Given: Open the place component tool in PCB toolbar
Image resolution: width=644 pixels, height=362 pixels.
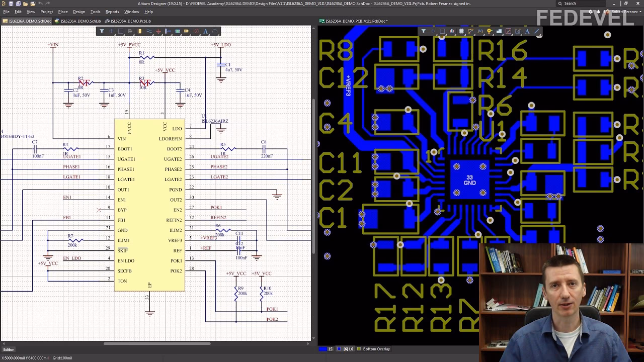Looking at the screenshot, I should (461, 31).
